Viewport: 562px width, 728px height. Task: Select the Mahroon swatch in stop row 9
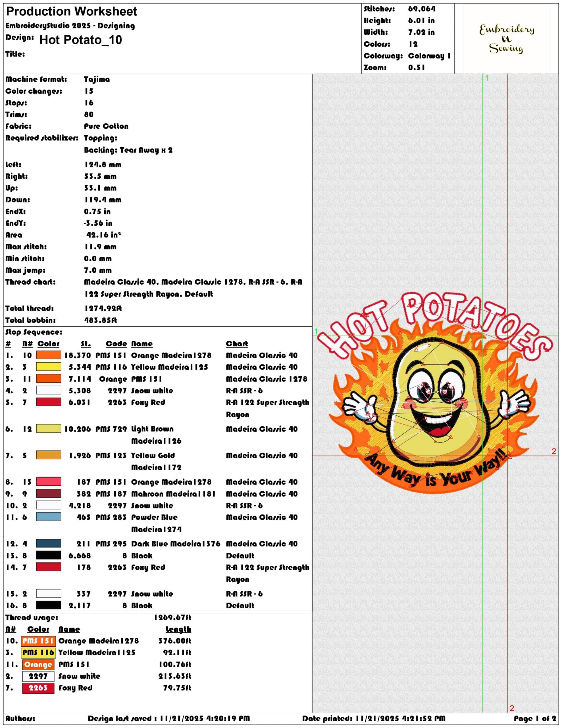49,493
